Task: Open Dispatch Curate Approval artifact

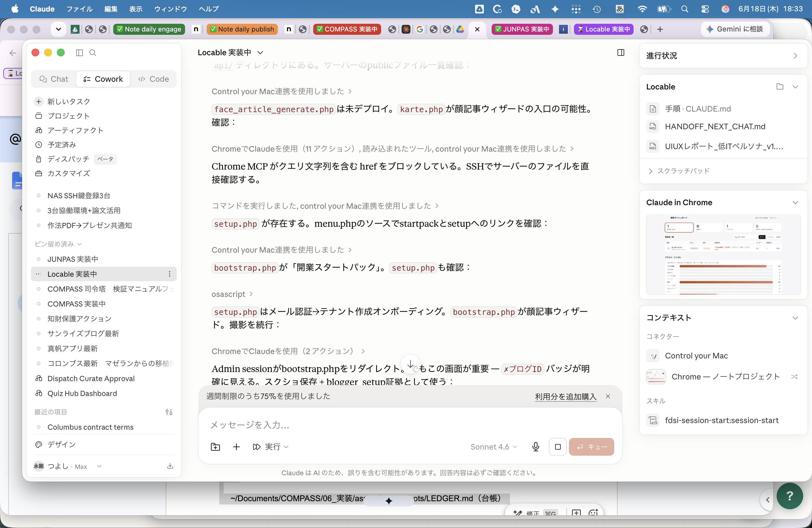Action: 103,378
